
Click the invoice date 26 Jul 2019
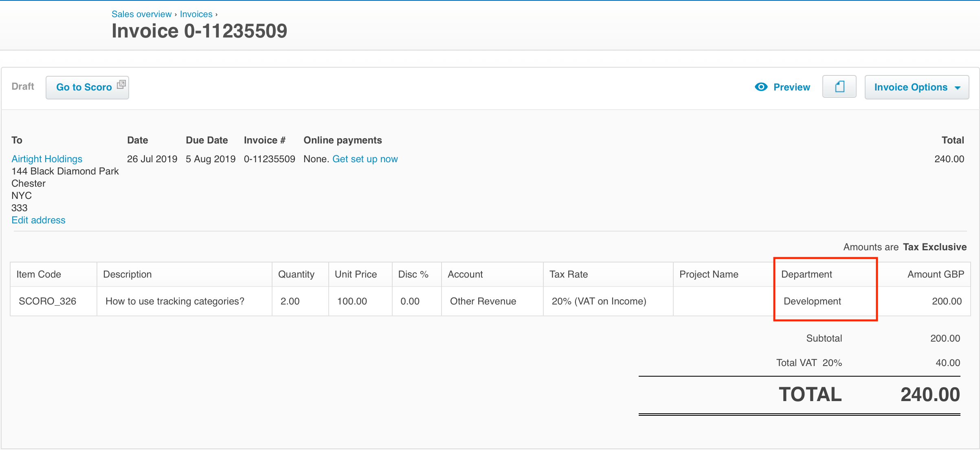coord(152,159)
